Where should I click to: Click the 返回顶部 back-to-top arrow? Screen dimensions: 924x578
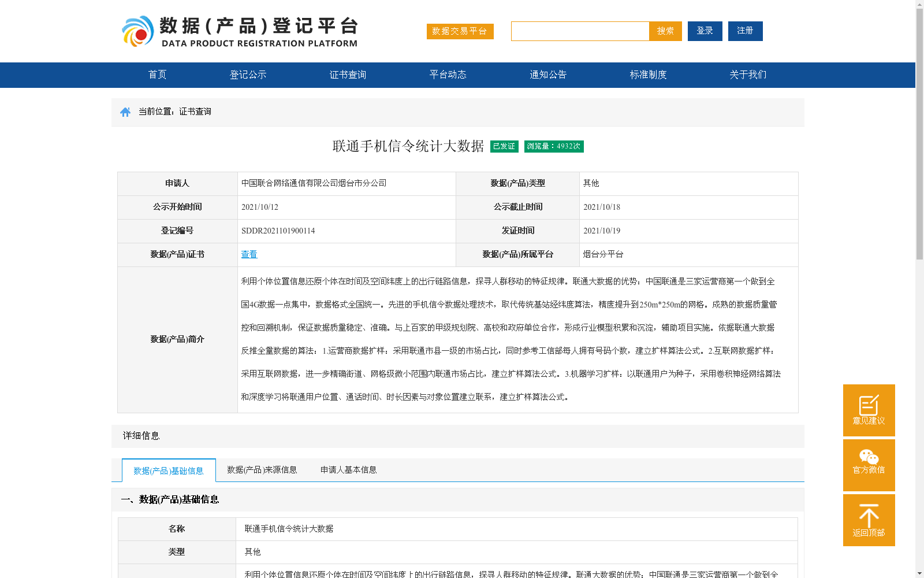click(x=869, y=520)
